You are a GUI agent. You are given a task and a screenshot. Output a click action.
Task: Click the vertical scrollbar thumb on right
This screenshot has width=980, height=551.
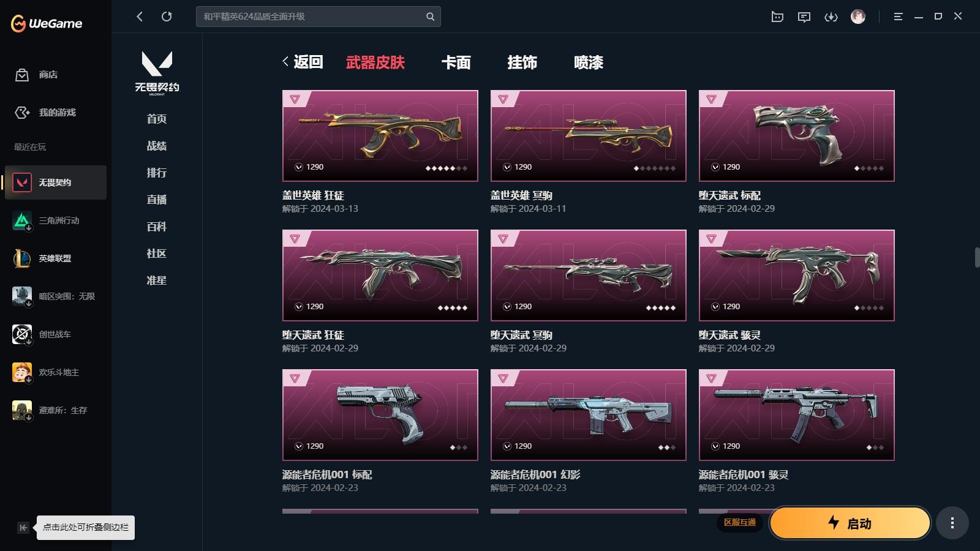tap(977, 257)
